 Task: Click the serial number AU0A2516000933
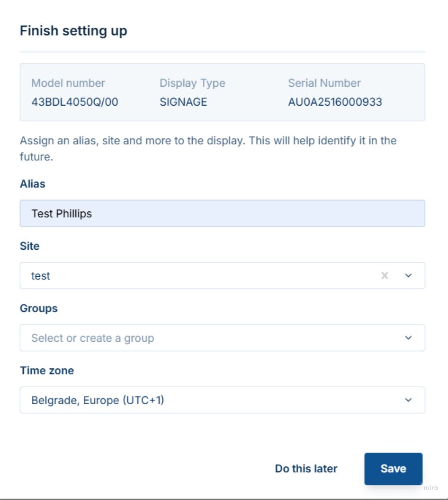pos(335,102)
